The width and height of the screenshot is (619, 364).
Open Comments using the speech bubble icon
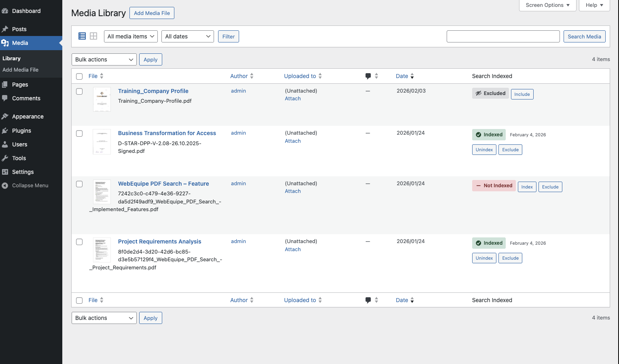(6, 98)
